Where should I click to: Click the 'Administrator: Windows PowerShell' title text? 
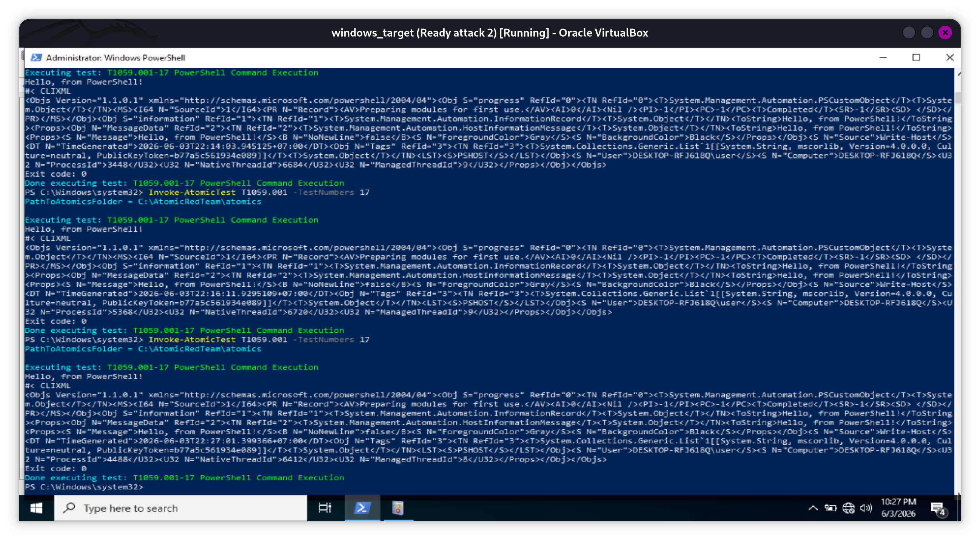(116, 57)
